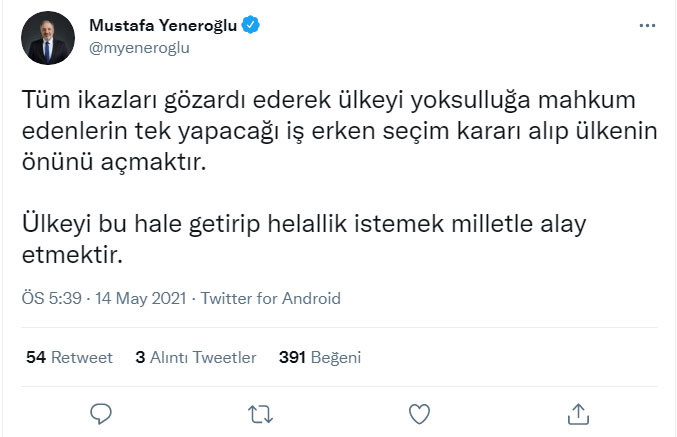Click the retweet arrows icon
Viewport: 677px width, 437px height.
tap(260, 413)
